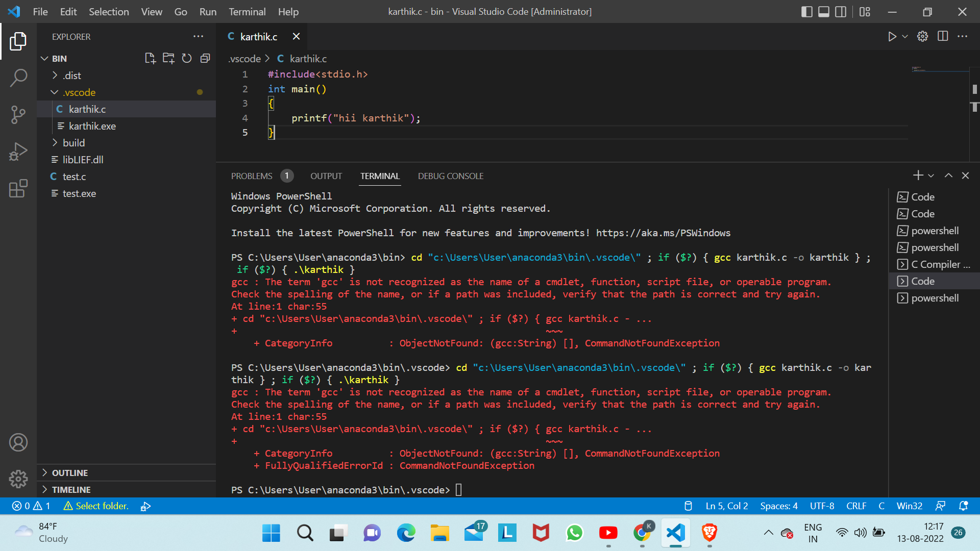Open the Source Control view
Viewport: 980px width, 551px height.
18,115
